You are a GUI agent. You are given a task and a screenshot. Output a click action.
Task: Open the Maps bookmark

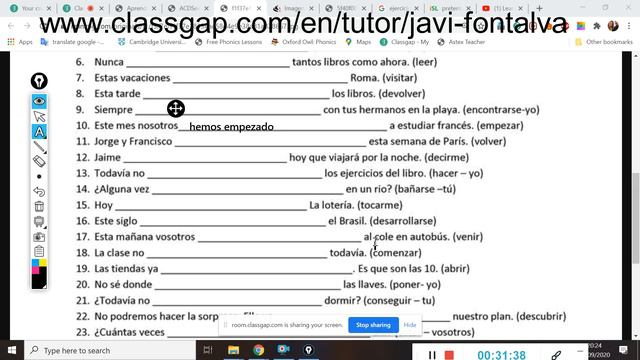[x=358, y=42]
